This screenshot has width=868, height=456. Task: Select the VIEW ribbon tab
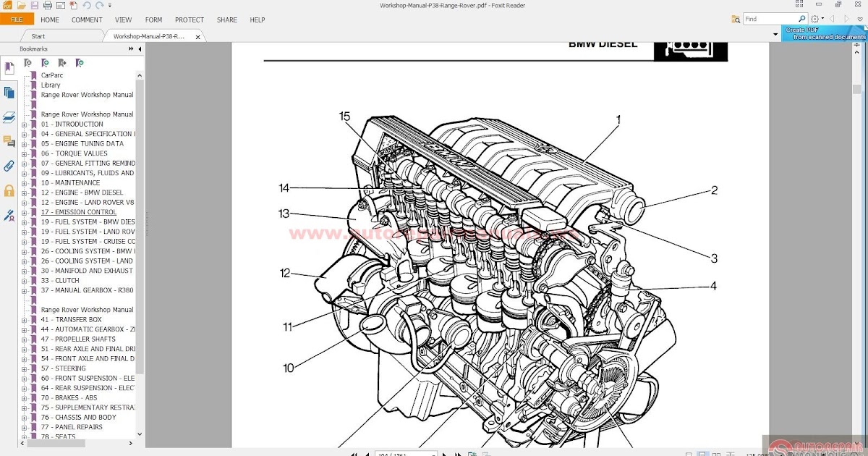click(124, 20)
